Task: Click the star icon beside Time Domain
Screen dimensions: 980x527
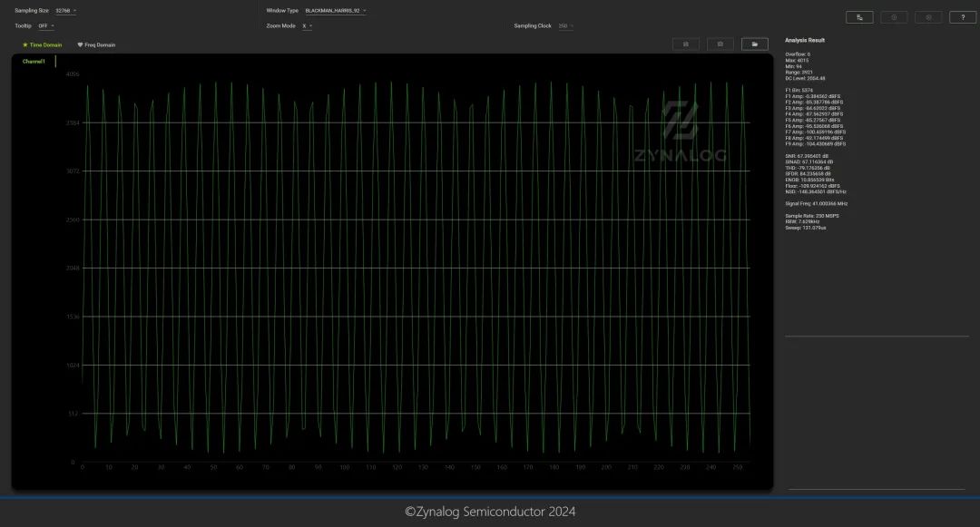Action: (25, 44)
